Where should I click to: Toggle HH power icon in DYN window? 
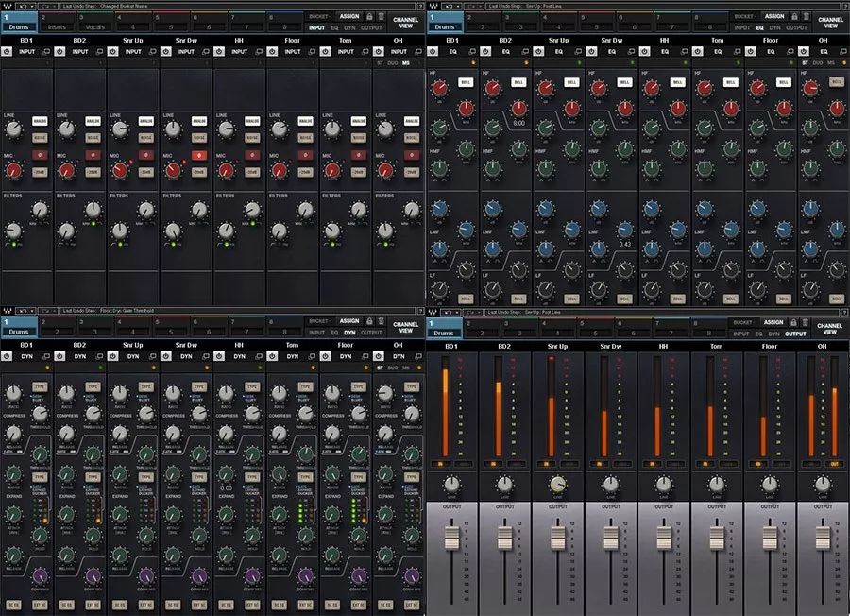(x=219, y=356)
